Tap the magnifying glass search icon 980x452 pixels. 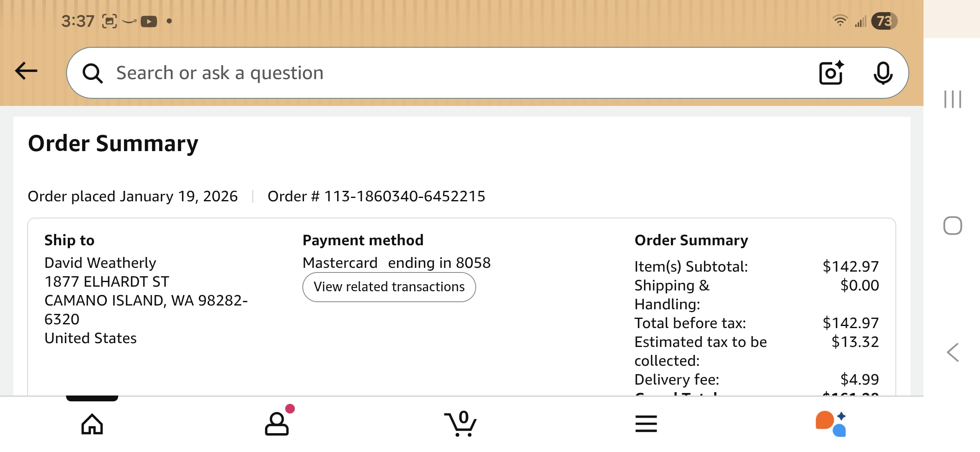[93, 74]
